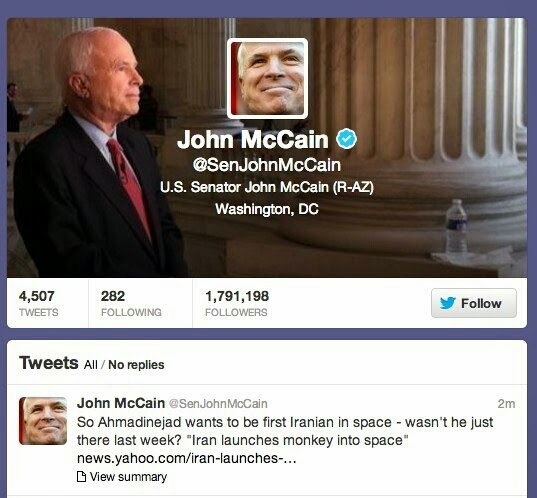Click the blue verified badge next to John McCain
The width and height of the screenshot is (537, 498).
(x=346, y=139)
